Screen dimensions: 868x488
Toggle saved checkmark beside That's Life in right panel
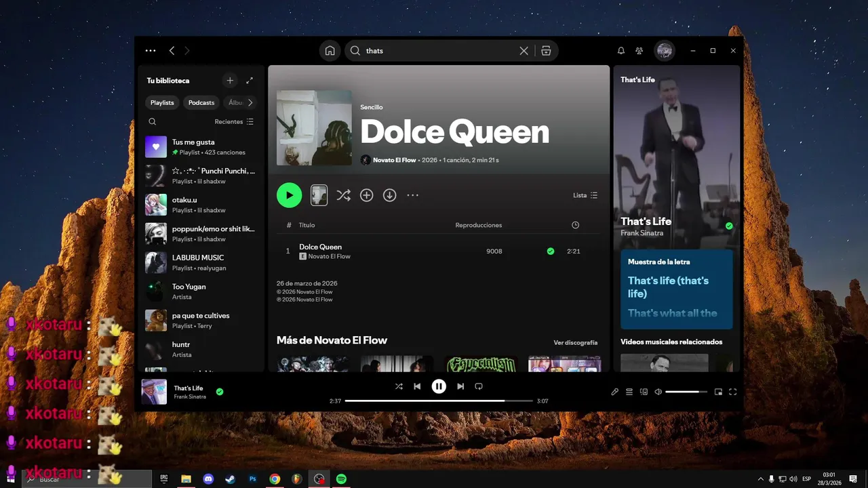(729, 226)
